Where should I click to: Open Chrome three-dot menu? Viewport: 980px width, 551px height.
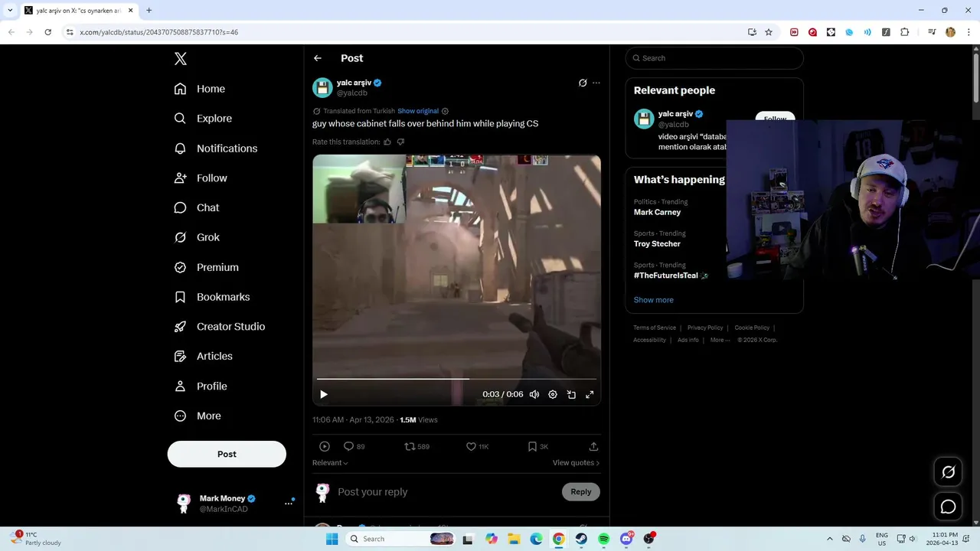pos(968,32)
